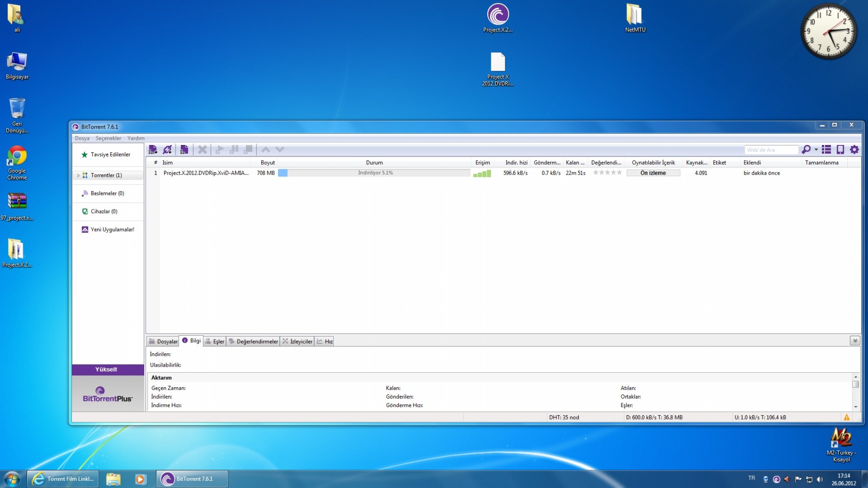Select Google Chrome desktop icon
868x488 pixels.
tap(17, 163)
